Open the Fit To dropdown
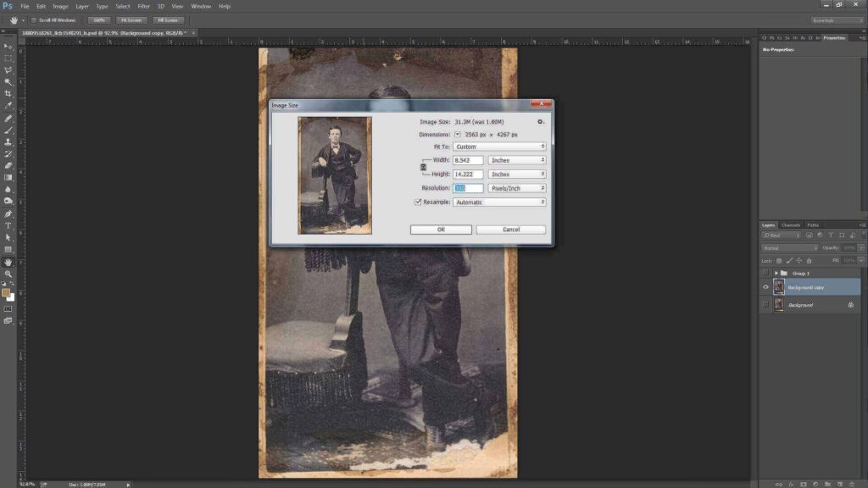 [500, 147]
